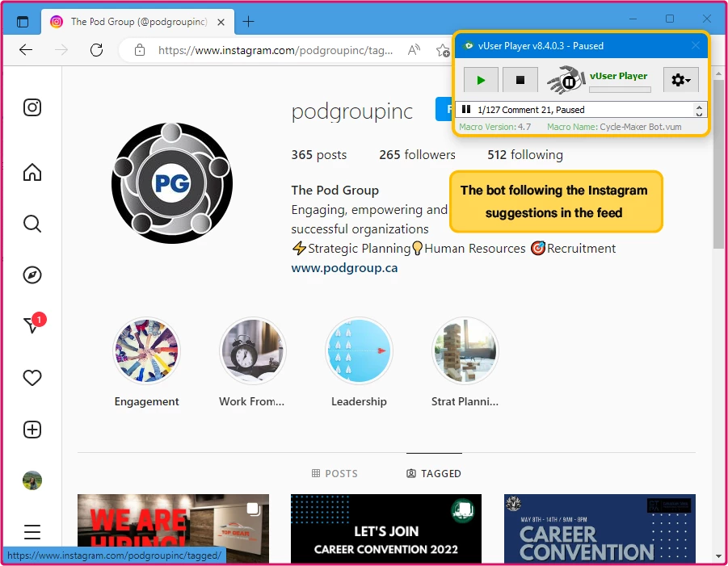Go to Instagram Home icon

click(32, 172)
